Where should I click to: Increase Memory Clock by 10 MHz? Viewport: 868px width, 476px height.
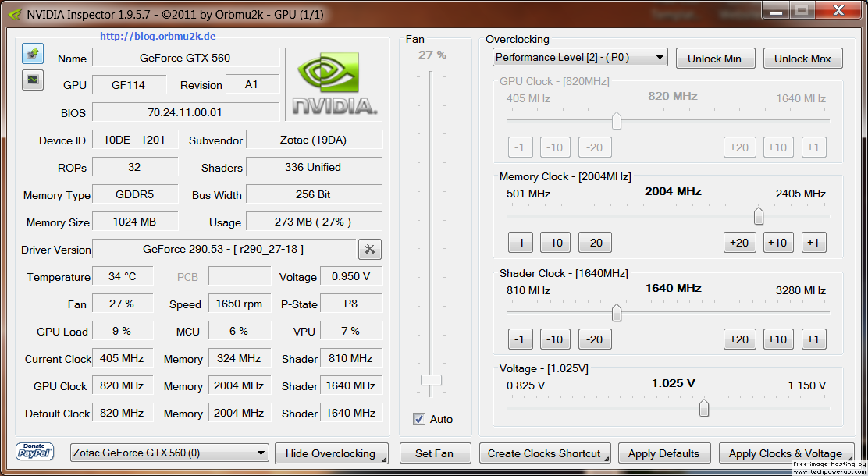[777, 243]
